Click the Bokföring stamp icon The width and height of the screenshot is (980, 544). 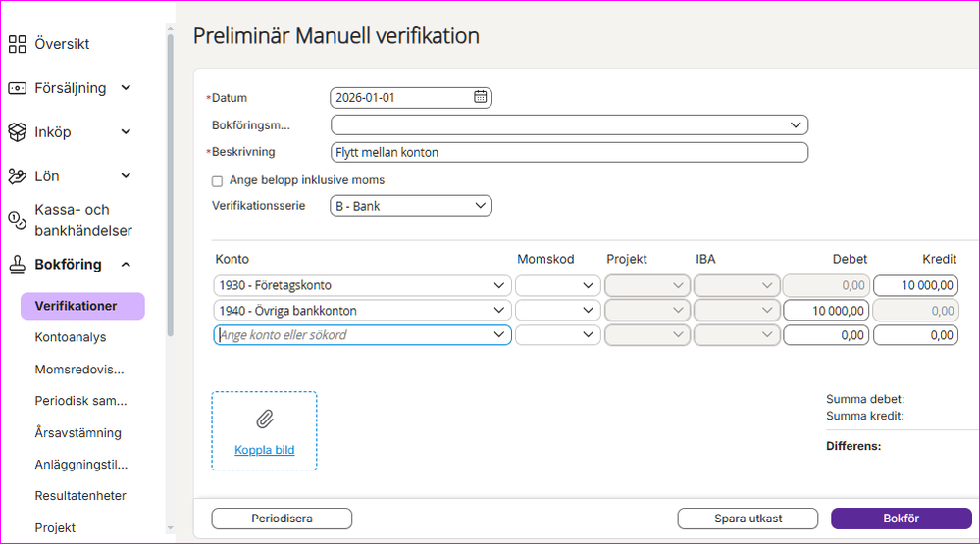coord(18,265)
